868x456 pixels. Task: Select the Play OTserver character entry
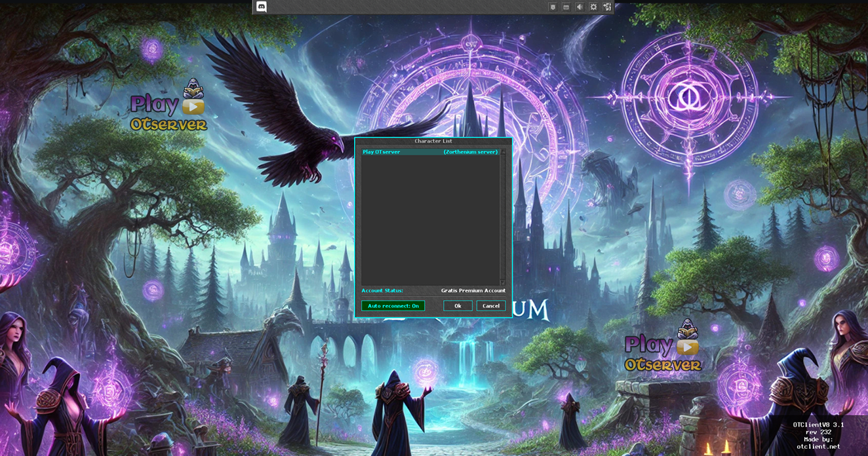429,152
